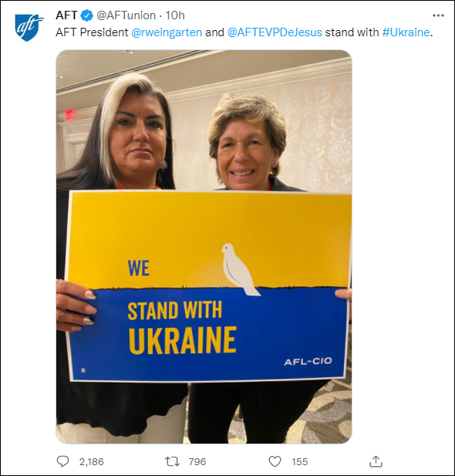Click the AFL-CIO logo on the poster image

[308, 361]
